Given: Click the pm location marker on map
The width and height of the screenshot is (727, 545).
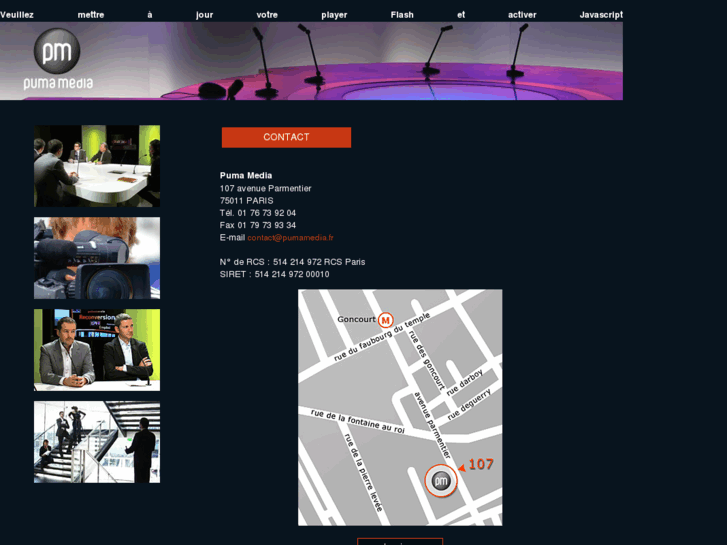Looking at the screenshot, I should [441, 481].
